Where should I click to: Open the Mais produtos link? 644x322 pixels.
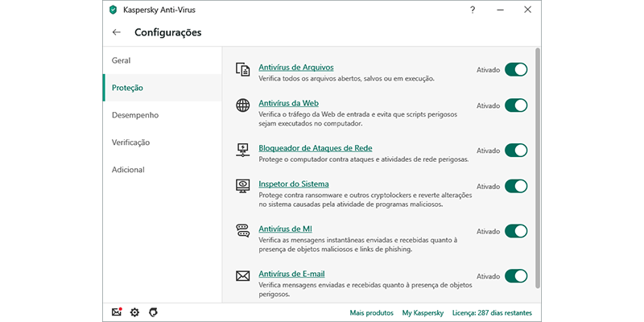click(371, 312)
